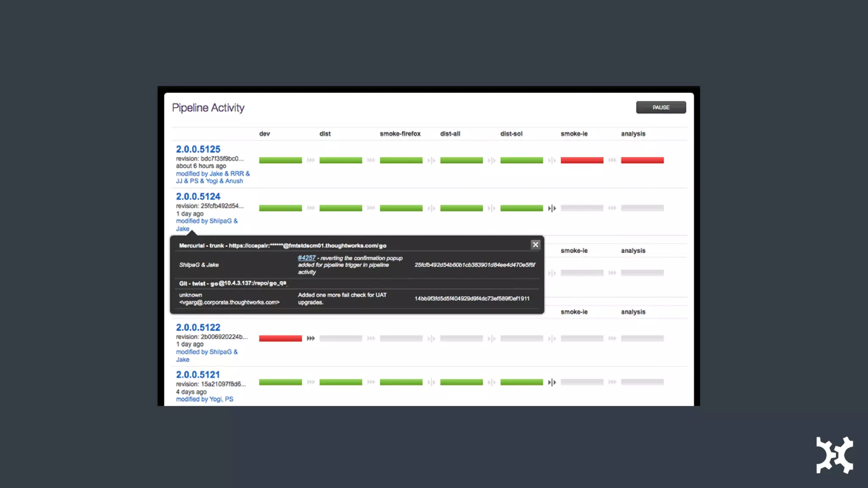The image size is (868, 488).
Task: Open pipeline build 2.0.0.5125
Action: [198, 149]
